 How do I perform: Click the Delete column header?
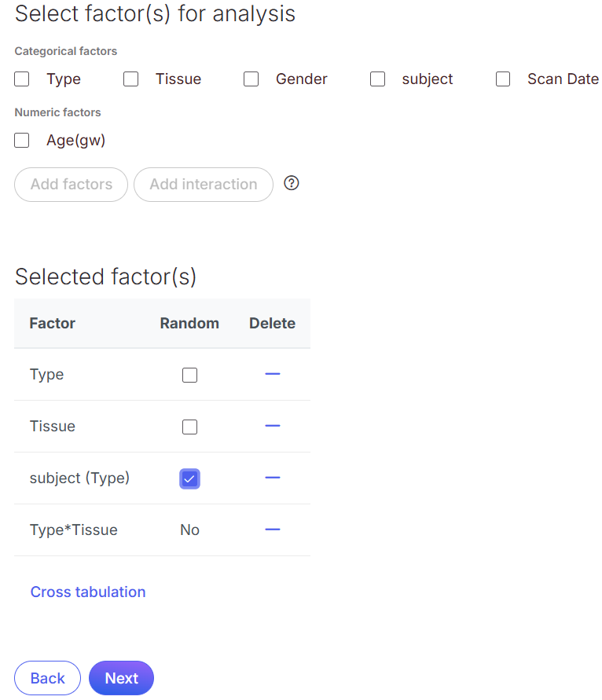(x=273, y=323)
